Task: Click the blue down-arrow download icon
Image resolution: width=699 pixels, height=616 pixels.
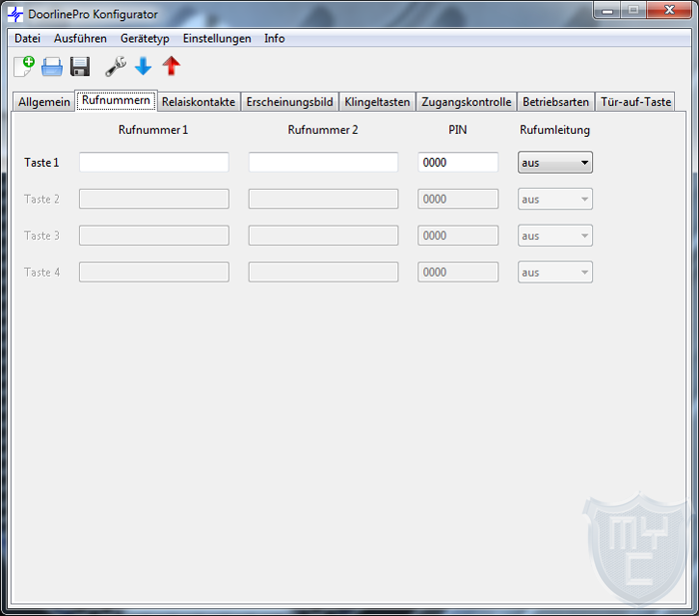Action: click(x=143, y=67)
